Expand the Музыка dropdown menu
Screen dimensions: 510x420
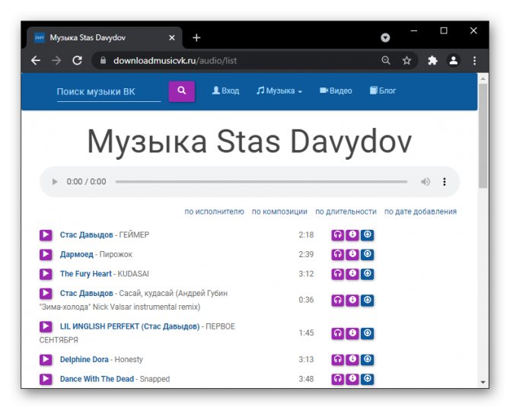[x=279, y=91]
